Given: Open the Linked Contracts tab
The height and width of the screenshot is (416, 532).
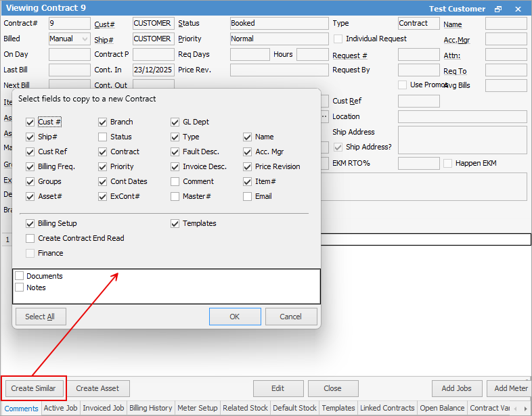Looking at the screenshot, I should click(387, 408).
